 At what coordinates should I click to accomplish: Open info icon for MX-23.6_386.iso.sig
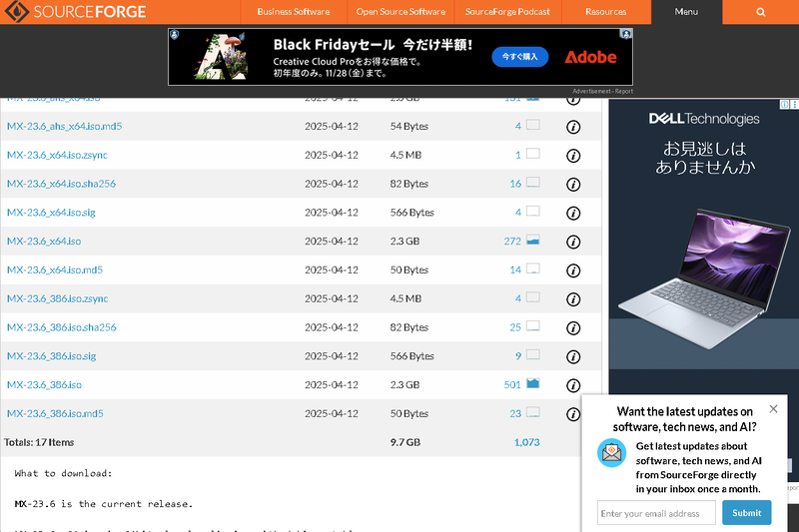(573, 357)
